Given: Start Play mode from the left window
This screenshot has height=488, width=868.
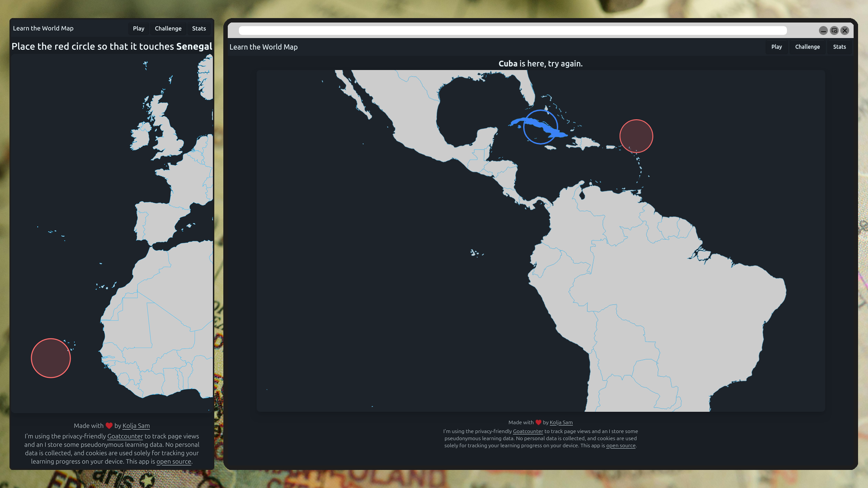Looking at the screenshot, I should tap(138, 28).
